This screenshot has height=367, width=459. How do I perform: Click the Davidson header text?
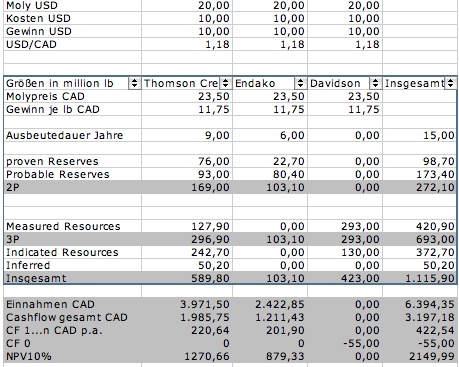click(335, 83)
